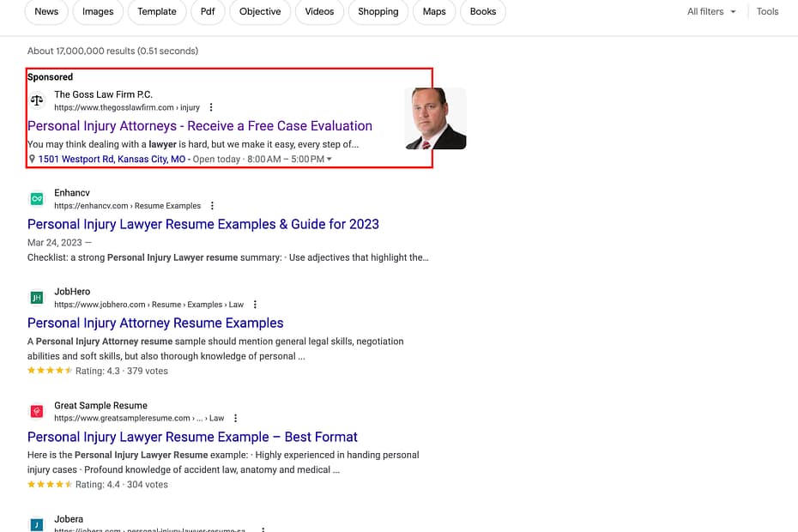The width and height of the screenshot is (798, 532).
Task: Click the JobHero site name
Action: 72,291
